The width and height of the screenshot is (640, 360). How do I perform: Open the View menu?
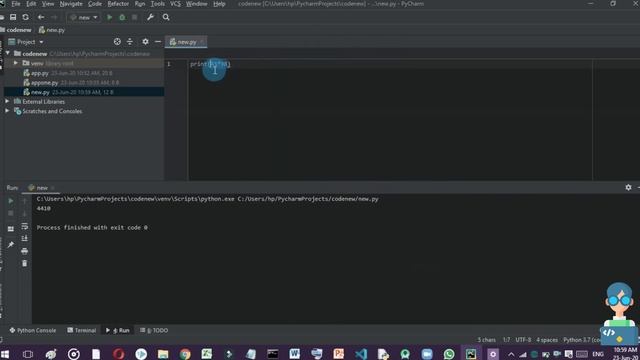click(48, 4)
